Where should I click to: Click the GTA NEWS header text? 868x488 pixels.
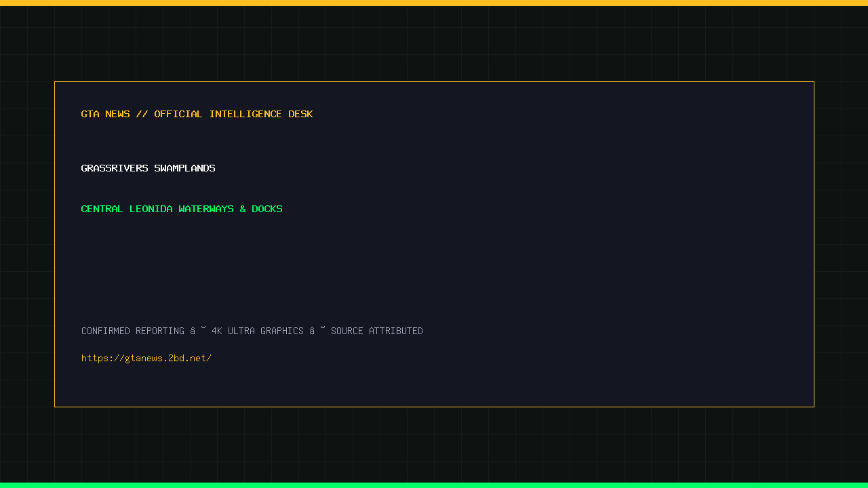105,114
